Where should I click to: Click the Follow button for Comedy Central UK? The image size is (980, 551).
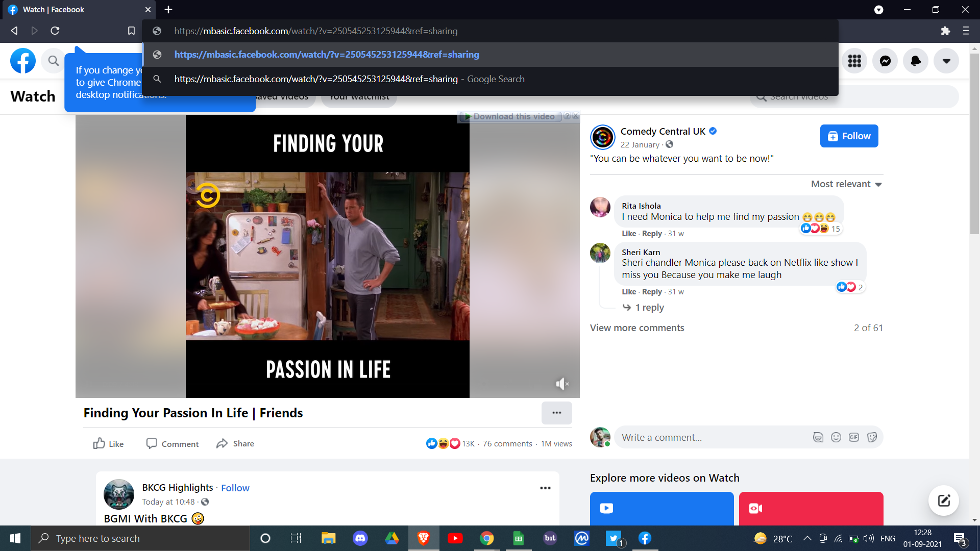849,136
